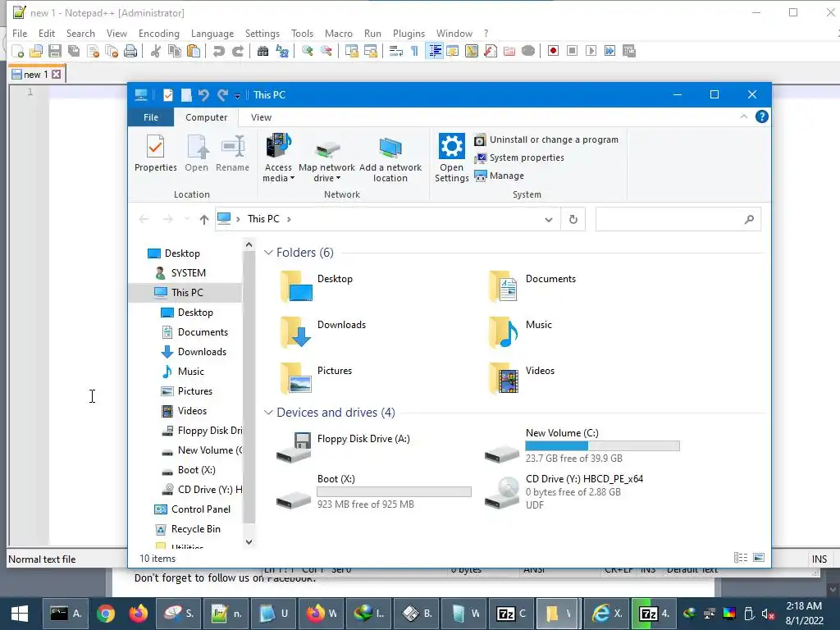Image resolution: width=840 pixels, height=630 pixels.
Task: Select CD Drive (Y:) HBCD_PE_x64
Action: (564, 492)
